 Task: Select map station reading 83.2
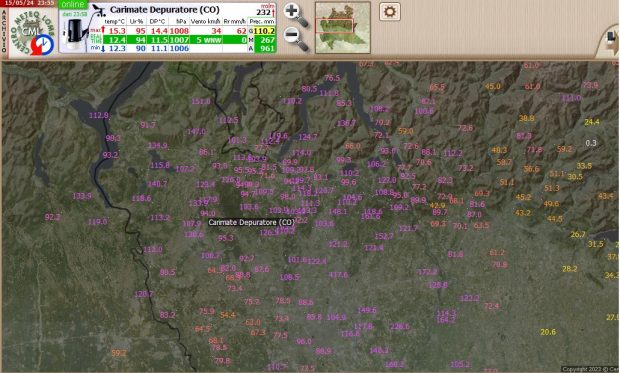pyautogui.click(x=167, y=315)
